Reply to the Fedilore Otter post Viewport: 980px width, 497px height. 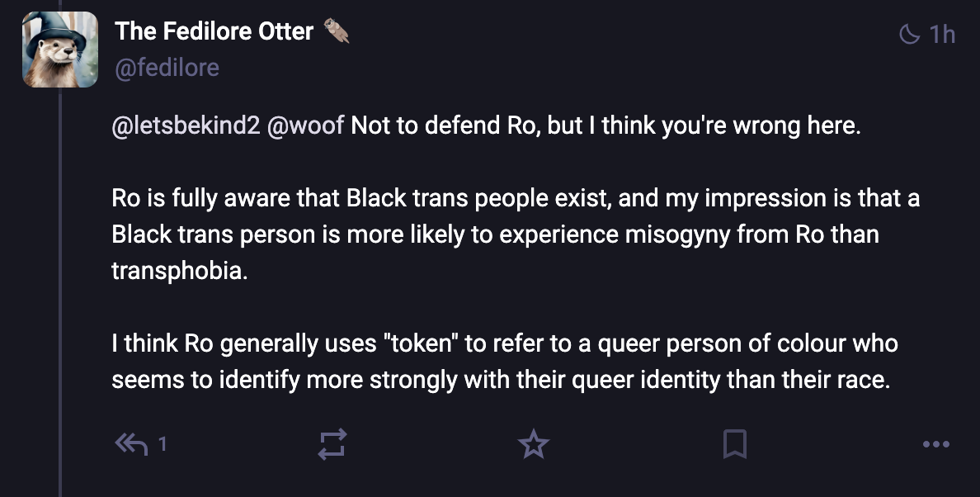tap(131, 445)
